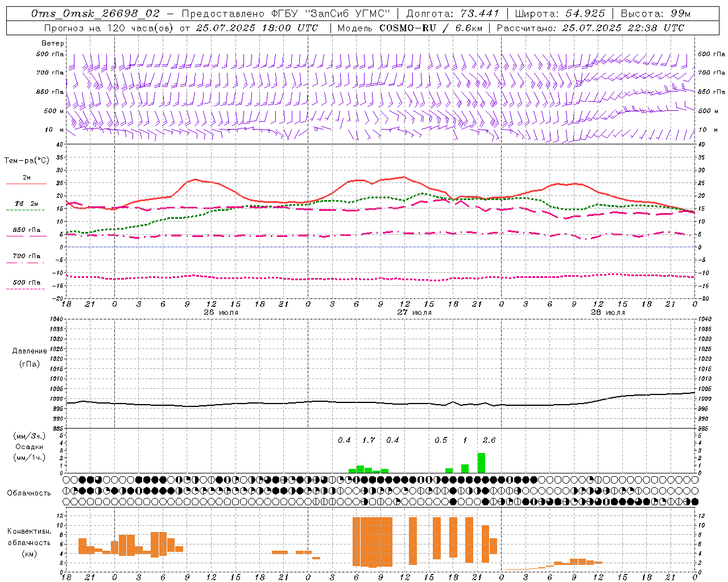Click the 0.5 precipitation total value
This screenshot has width=728, height=582.
click(441, 440)
